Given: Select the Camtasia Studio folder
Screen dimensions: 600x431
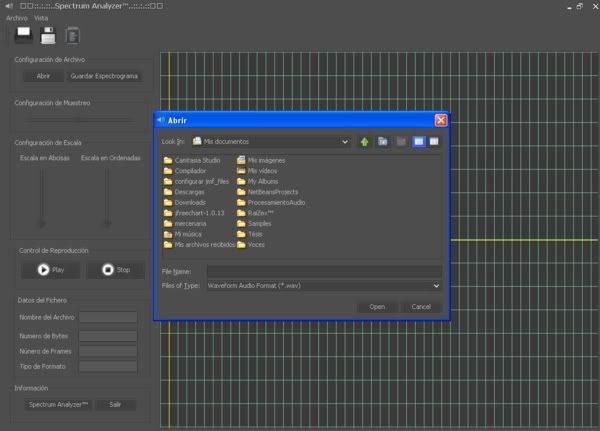Looking at the screenshot, I should 192,160.
